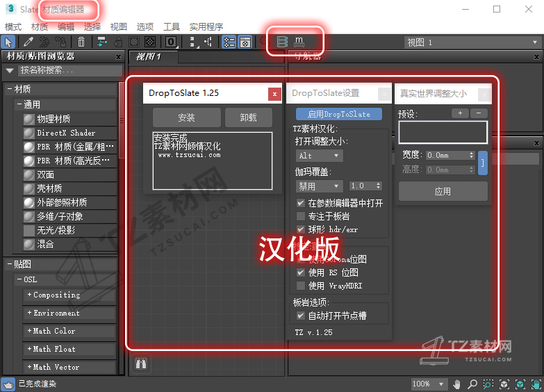Toggle the blue width-height lock button

(483, 163)
